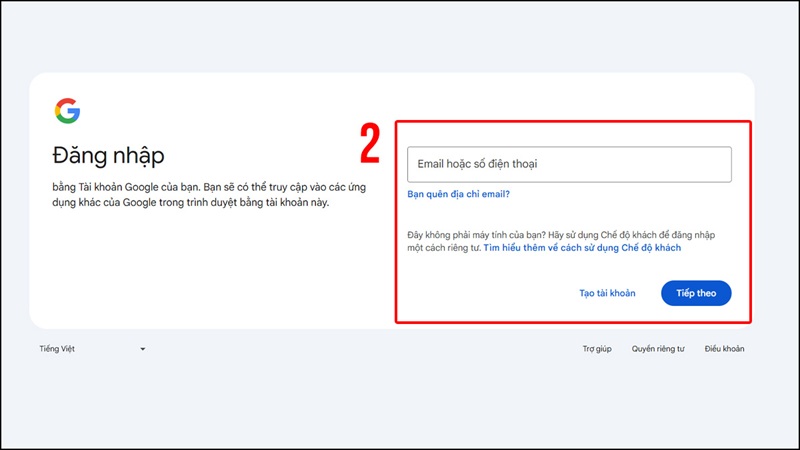Open the "Tìm hiểu thêm" Chế độ khách link
This screenshot has height=450, width=800.
coord(582,248)
